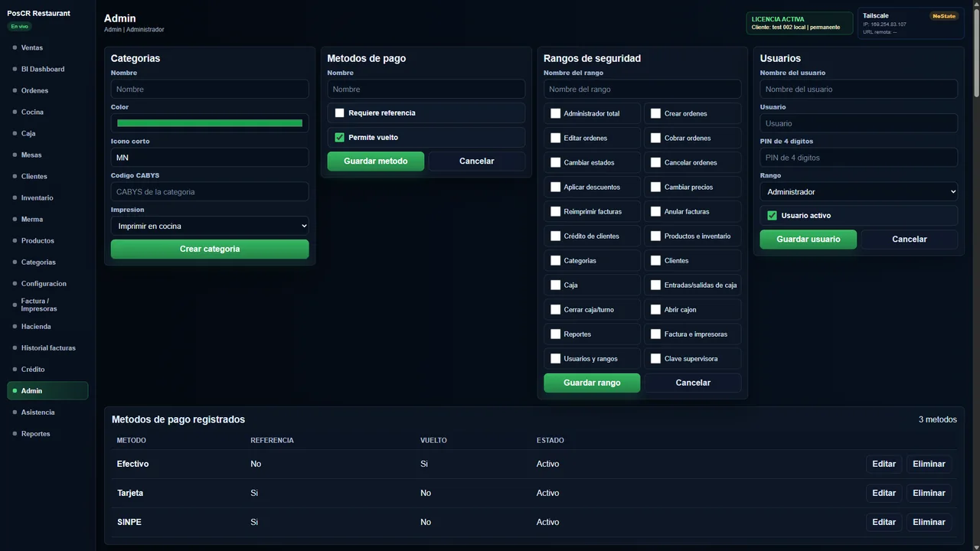Click Crear categoria button

point(210,249)
